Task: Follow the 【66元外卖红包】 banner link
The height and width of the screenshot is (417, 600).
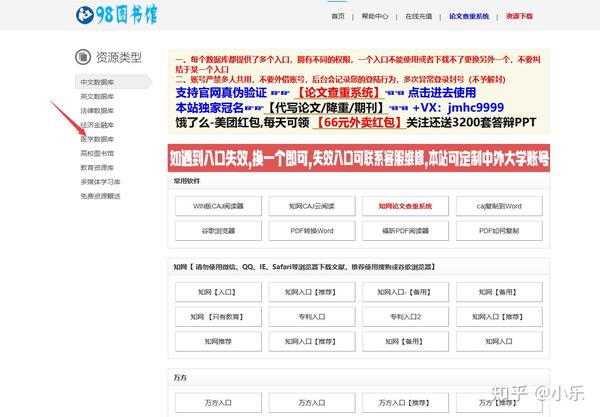Action: coord(359,122)
